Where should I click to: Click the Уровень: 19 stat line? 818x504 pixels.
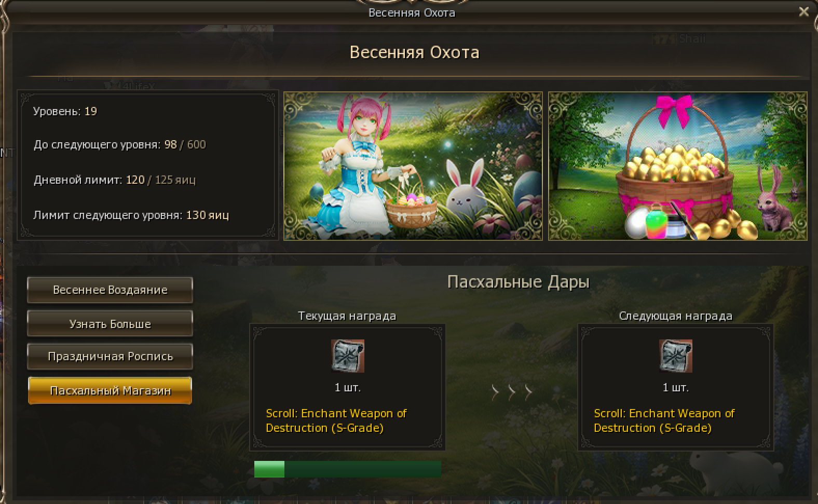click(x=65, y=111)
